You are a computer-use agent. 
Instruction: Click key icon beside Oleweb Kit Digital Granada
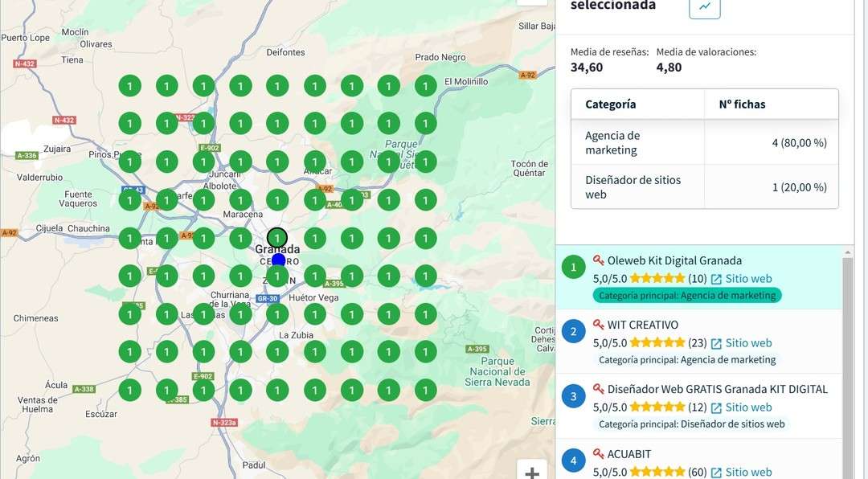[x=598, y=260]
